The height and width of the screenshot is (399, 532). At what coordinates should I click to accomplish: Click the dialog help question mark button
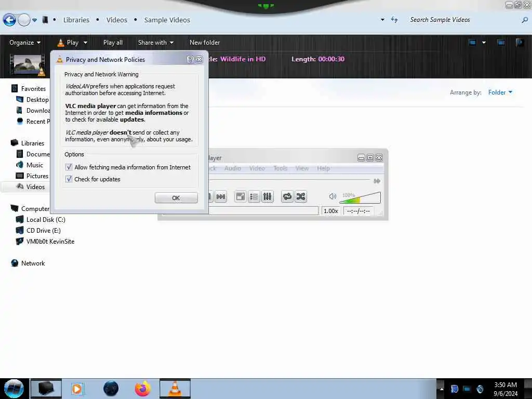click(x=190, y=59)
